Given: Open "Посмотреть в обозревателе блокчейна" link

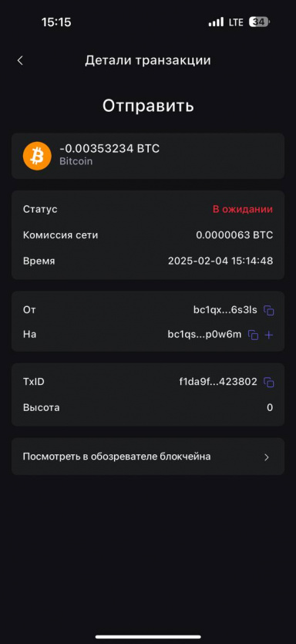Looking at the screenshot, I should coord(148,457).
